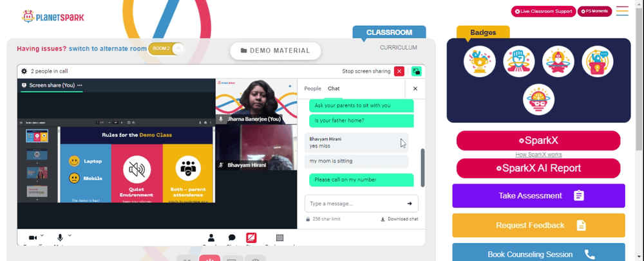
Task: Open SparkX
Action: pyautogui.click(x=538, y=141)
